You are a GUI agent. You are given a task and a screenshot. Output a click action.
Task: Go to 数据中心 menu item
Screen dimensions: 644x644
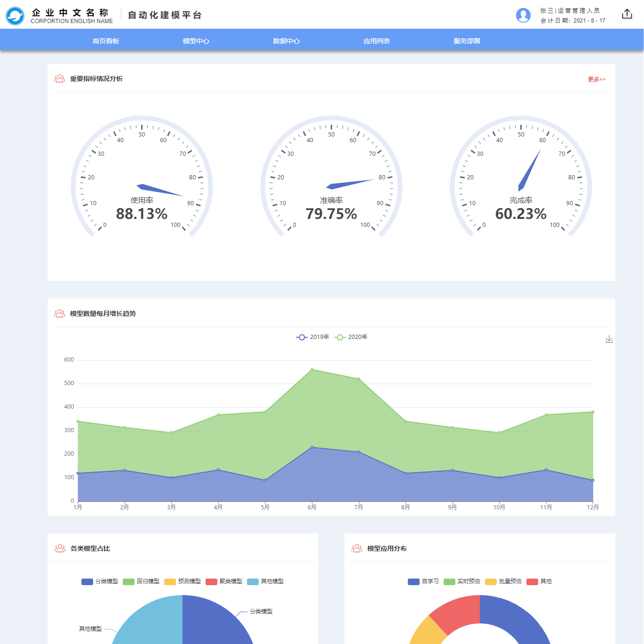pos(286,41)
